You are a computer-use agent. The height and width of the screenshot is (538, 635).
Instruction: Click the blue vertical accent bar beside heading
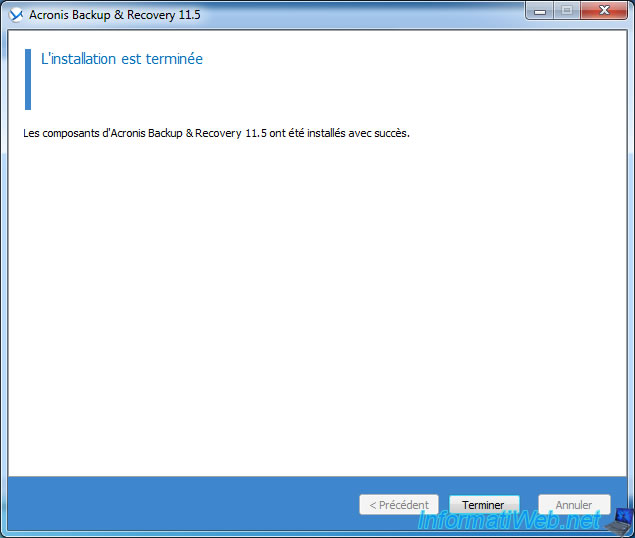[28, 79]
